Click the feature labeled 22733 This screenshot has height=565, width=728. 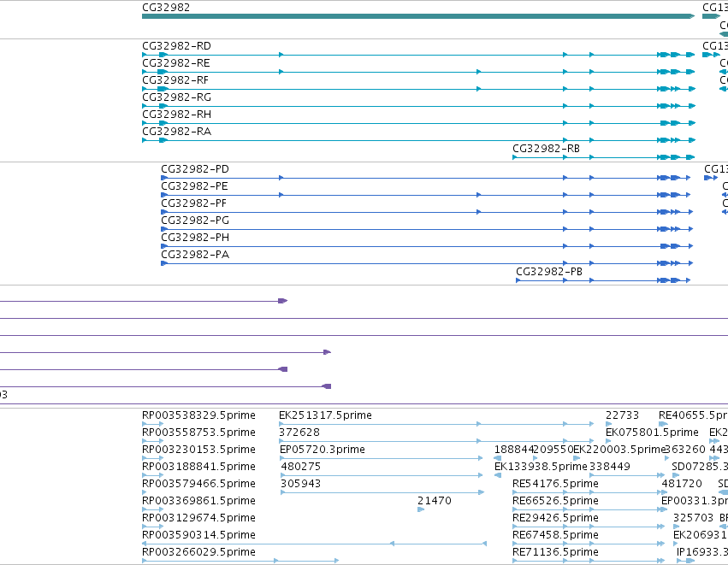[x=622, y=415]
